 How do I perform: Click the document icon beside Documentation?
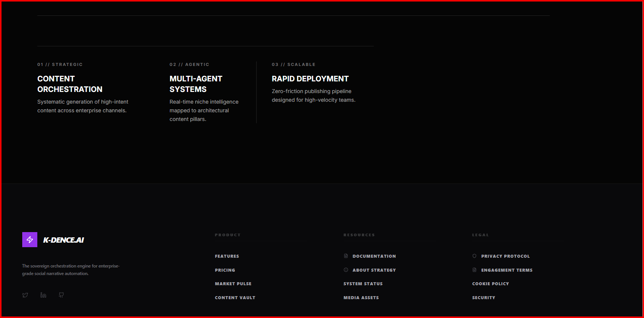[x=346, y=256]
